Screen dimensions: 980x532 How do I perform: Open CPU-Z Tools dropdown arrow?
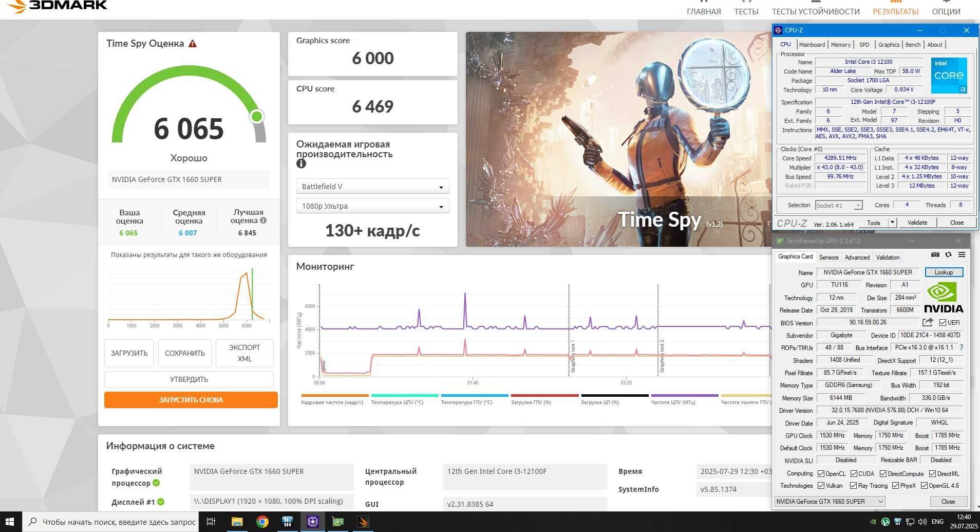[892, 223]
